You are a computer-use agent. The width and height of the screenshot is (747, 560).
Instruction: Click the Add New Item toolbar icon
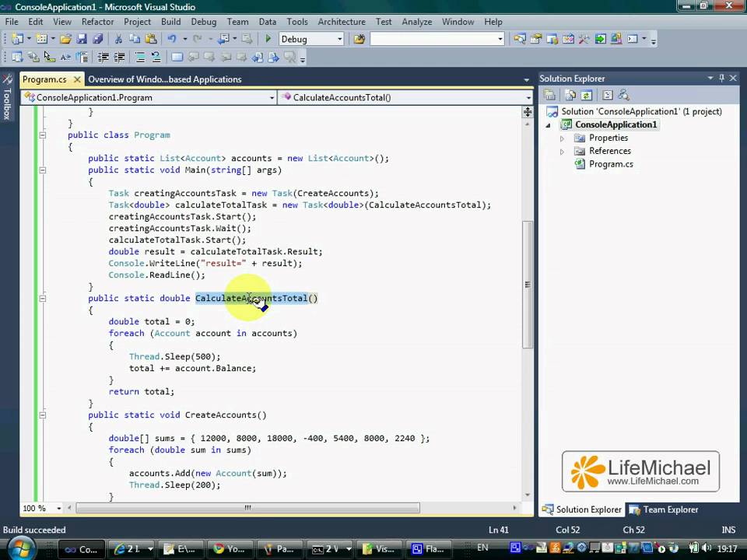(42, 39)
